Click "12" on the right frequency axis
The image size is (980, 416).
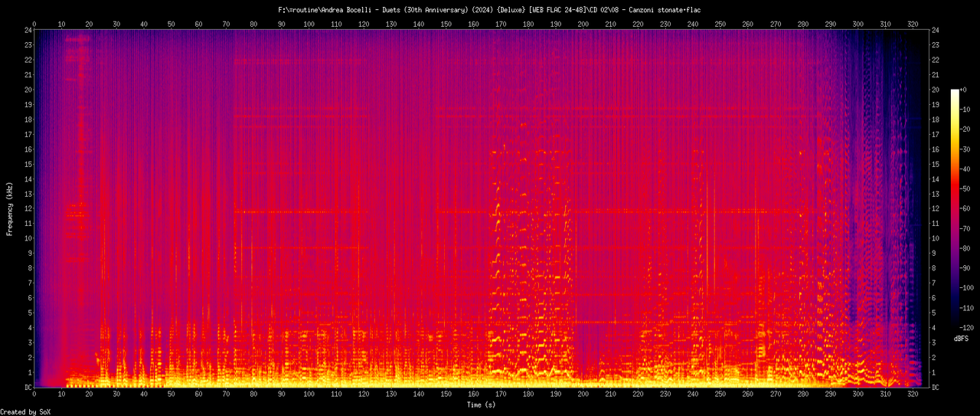coord(936,209)
